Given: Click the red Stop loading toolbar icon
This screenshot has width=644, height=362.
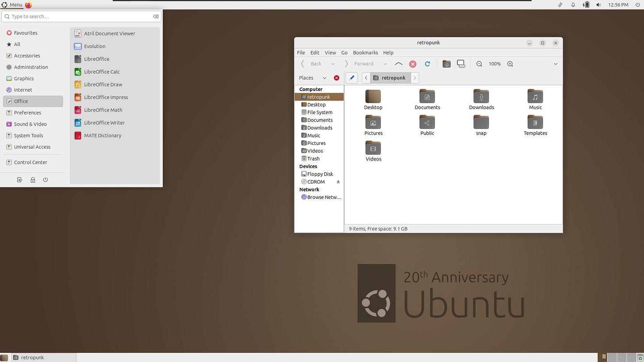Looking at the screenshot, I should click(413, 64).
